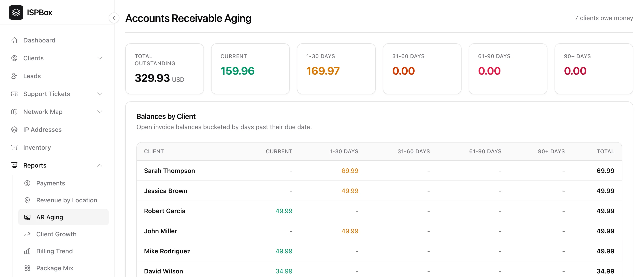Click John Miller's 49.99 1-30 days amount

(x=350, y=231)
